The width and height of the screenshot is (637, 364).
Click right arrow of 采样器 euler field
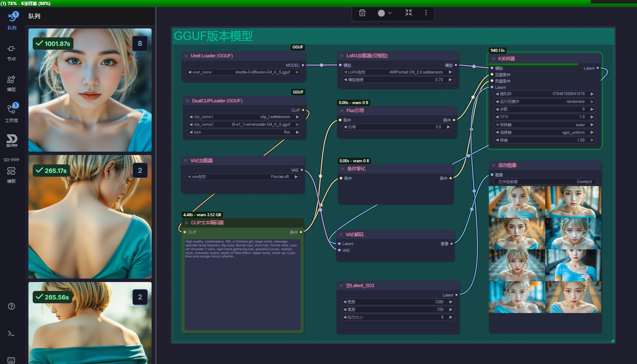pyautogui.click(x=592, y=125)
